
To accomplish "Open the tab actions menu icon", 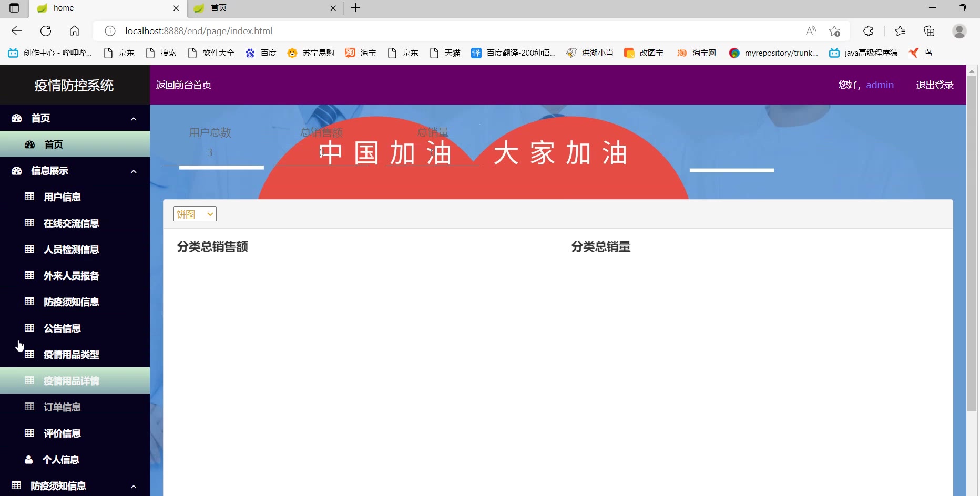I will pyautogui.click(x=14, y=8).
